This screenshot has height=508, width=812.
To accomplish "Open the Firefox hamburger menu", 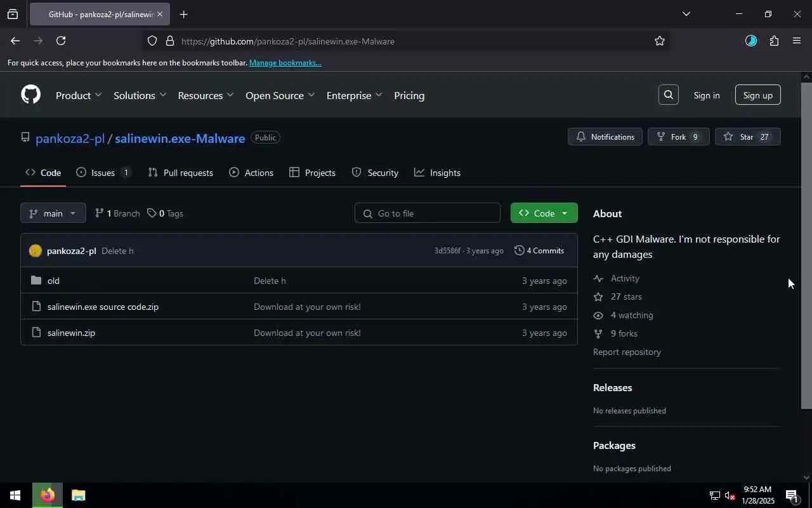I will tap(797, 41).
